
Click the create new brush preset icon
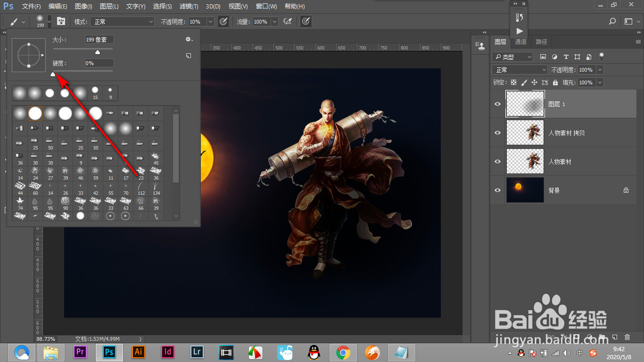189,56
